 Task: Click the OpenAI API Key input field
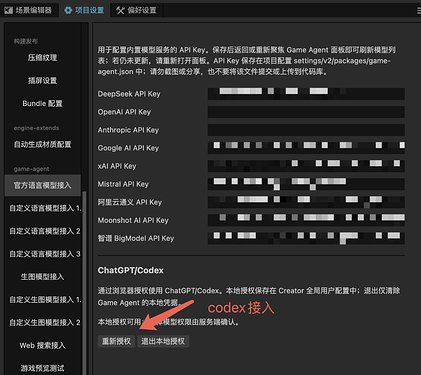click(x=306, y=112)
